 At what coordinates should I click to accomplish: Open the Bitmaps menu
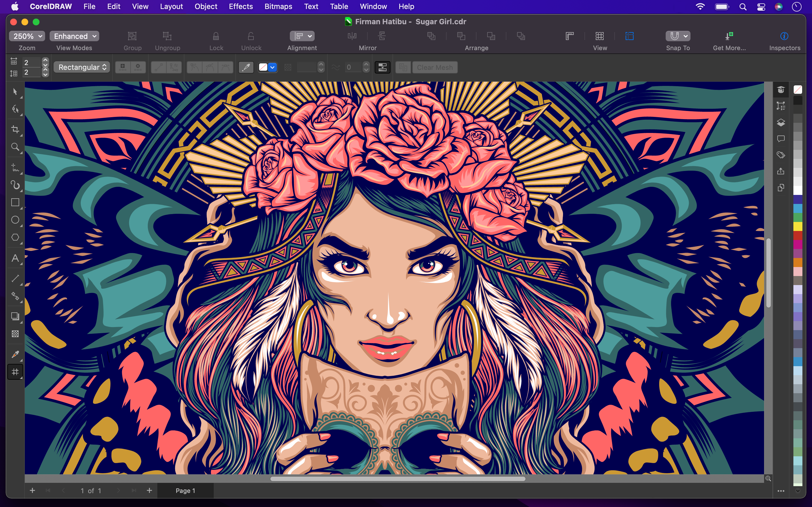pyautogui.click(x=278, y=6)
